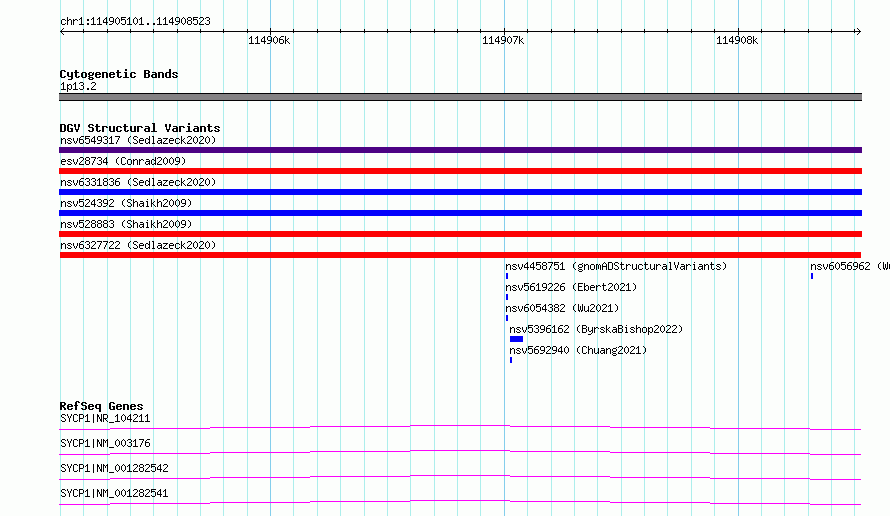Click the magenta SYCP1|NR_104211 gene line

(460, 427)
